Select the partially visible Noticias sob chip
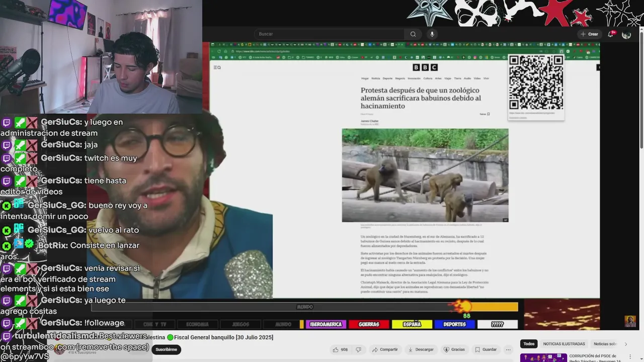This screenshot has height=362, width=644. click(x=605, y=344)
